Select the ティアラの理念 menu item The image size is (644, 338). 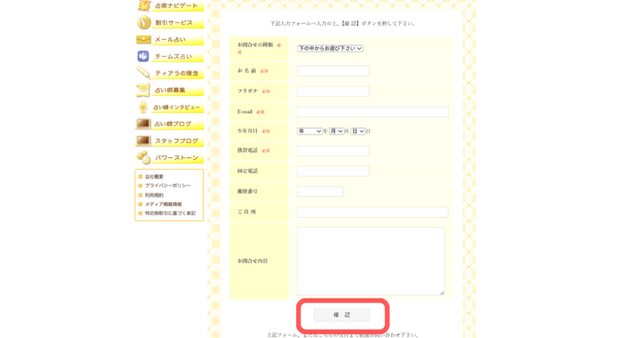click(177, 73)
